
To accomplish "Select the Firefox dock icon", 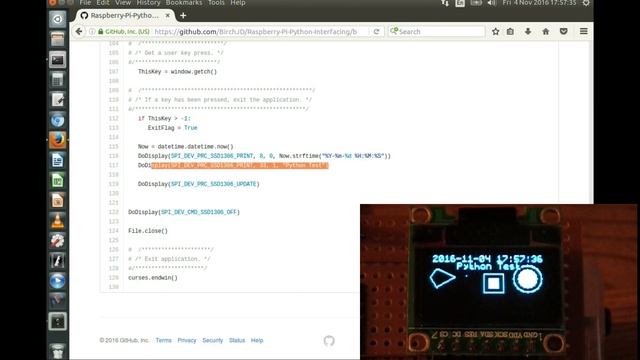I will coord(58,140).
